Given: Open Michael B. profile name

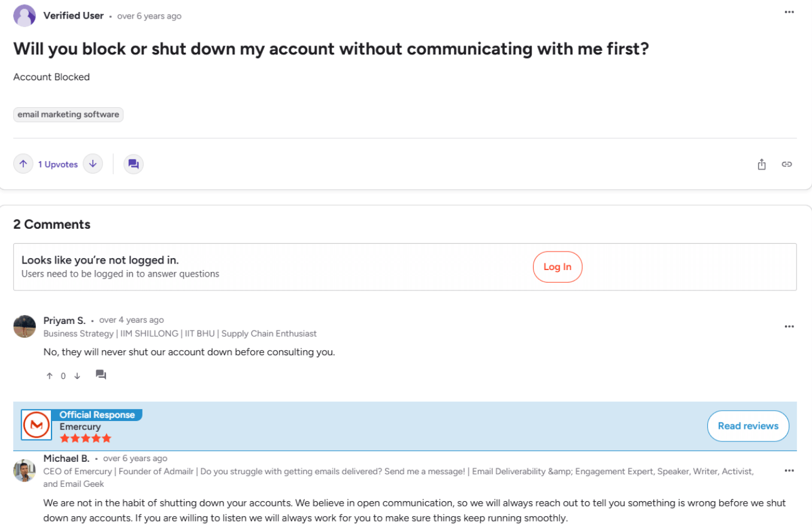Looking at the screenshot, I should (x=66, y=458).
